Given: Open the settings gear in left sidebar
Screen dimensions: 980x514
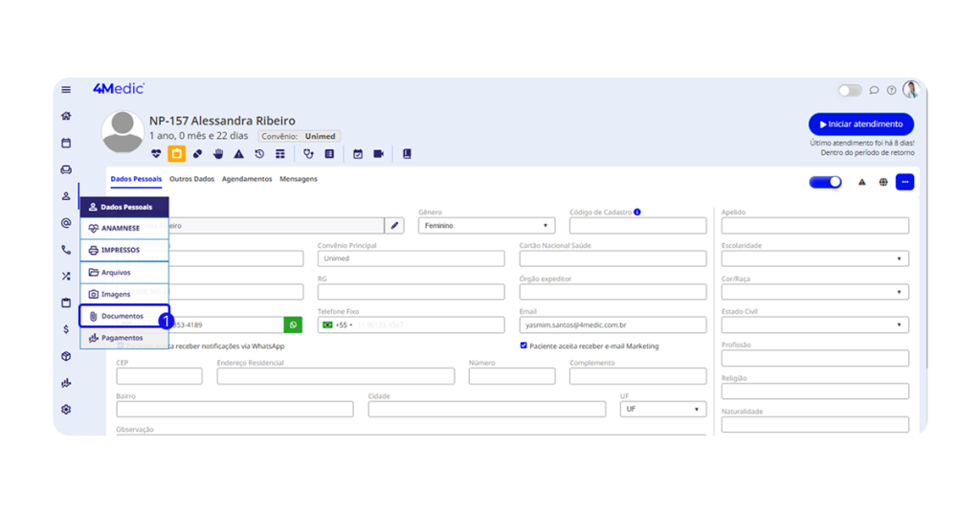Looking at the screenshot, I should pos(66,409).
